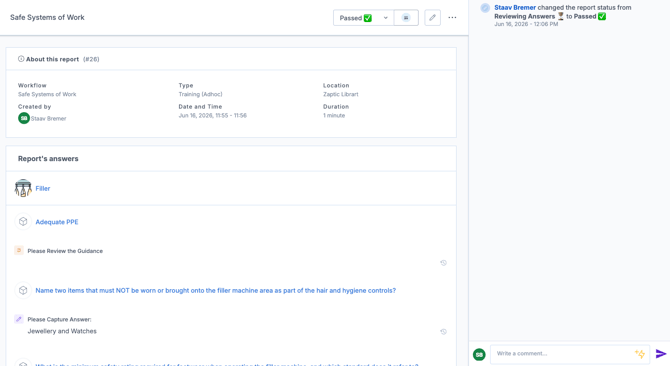This screenshot has height=366, width=670.
Task: Click the purple Please Capture Answer pencil icon
Action: (19, 319)
